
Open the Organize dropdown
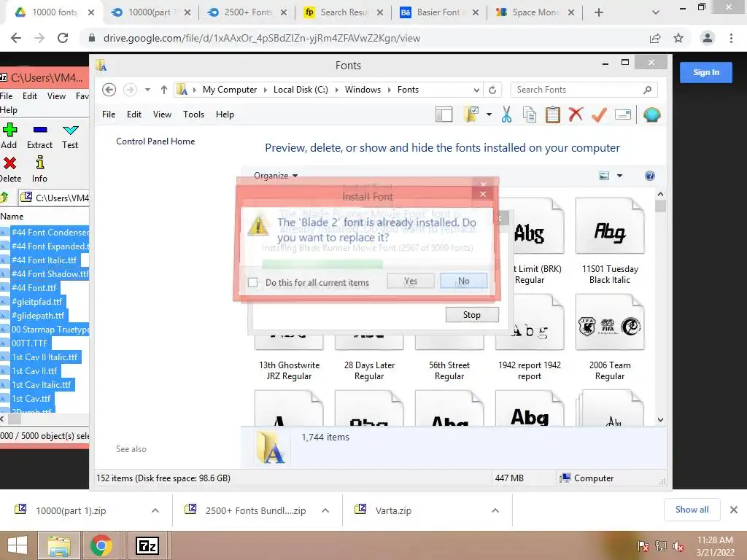click(x=275, y=176)
